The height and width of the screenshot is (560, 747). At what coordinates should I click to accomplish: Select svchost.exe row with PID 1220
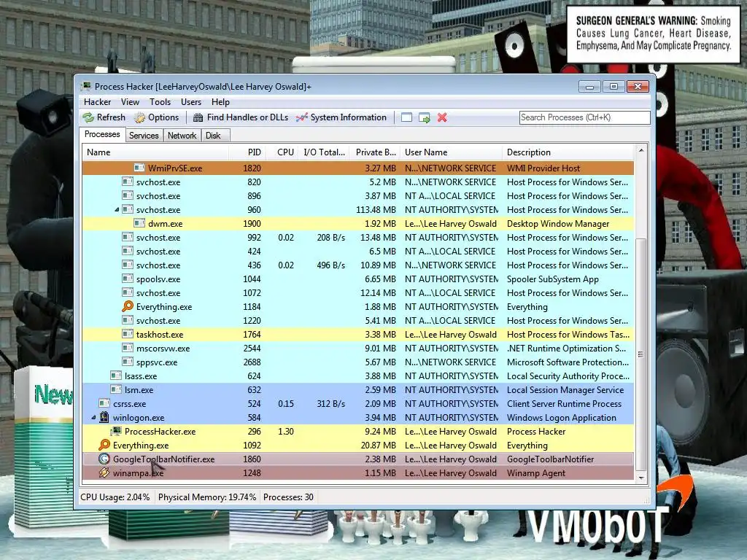(358, 320)
